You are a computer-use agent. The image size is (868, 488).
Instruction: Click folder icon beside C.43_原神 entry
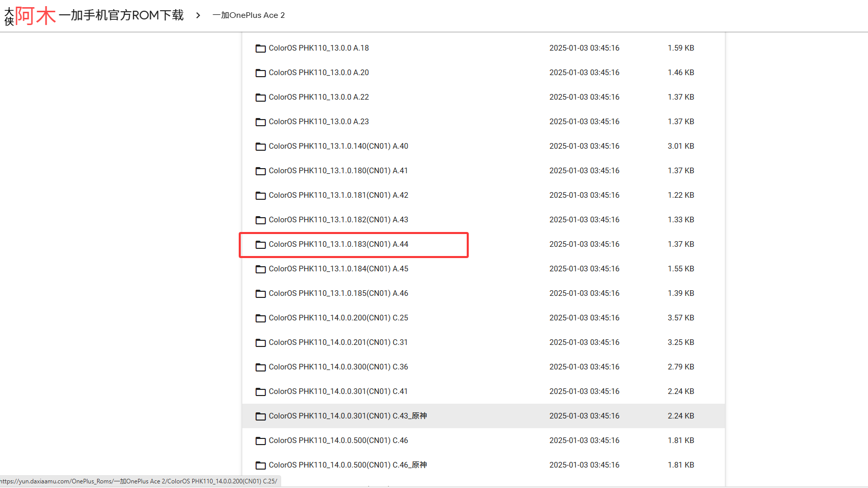pyautogui.click(x=261, y=416)
